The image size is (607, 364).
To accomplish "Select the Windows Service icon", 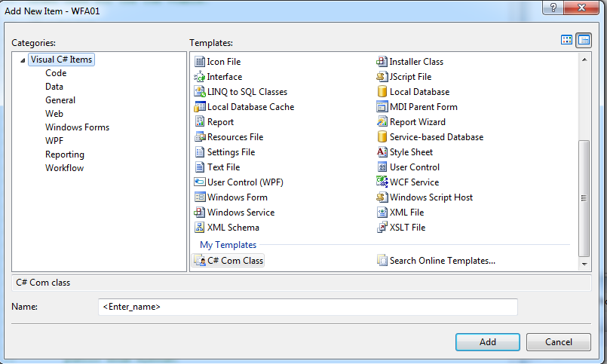I will [199, 213].
